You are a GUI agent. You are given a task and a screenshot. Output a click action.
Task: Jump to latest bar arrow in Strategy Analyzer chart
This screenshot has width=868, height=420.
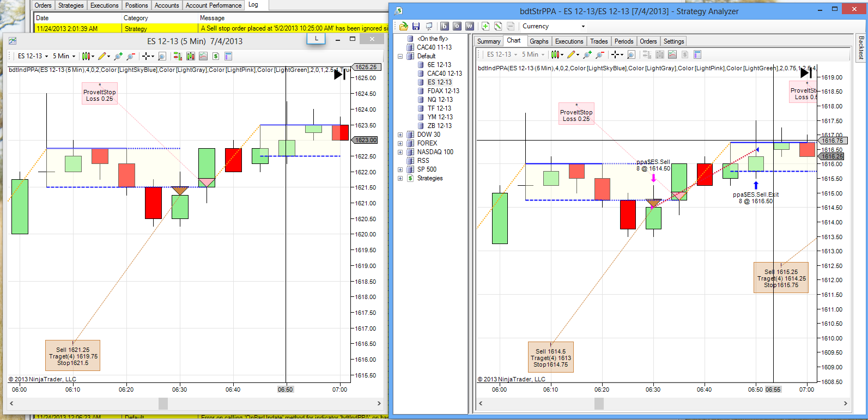806,73
